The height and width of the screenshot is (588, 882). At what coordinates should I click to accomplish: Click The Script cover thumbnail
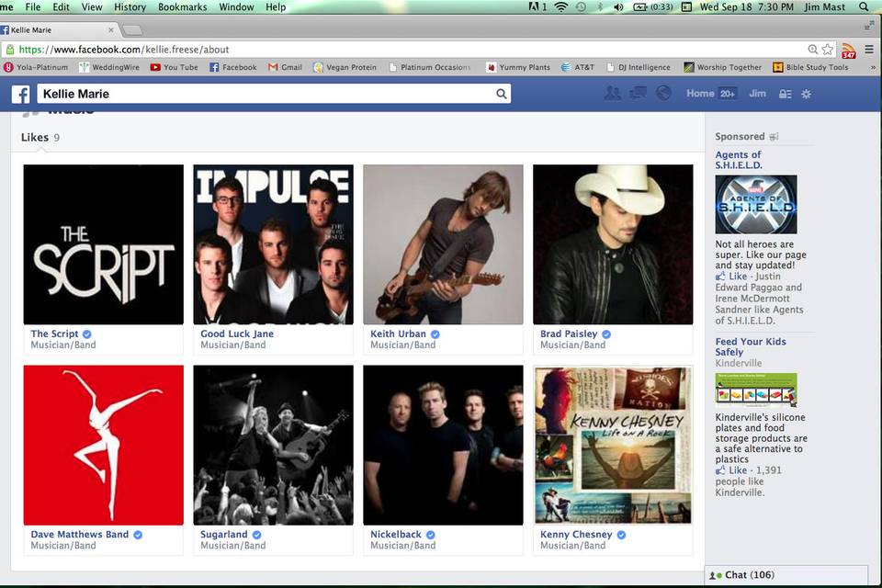(104, 244)
